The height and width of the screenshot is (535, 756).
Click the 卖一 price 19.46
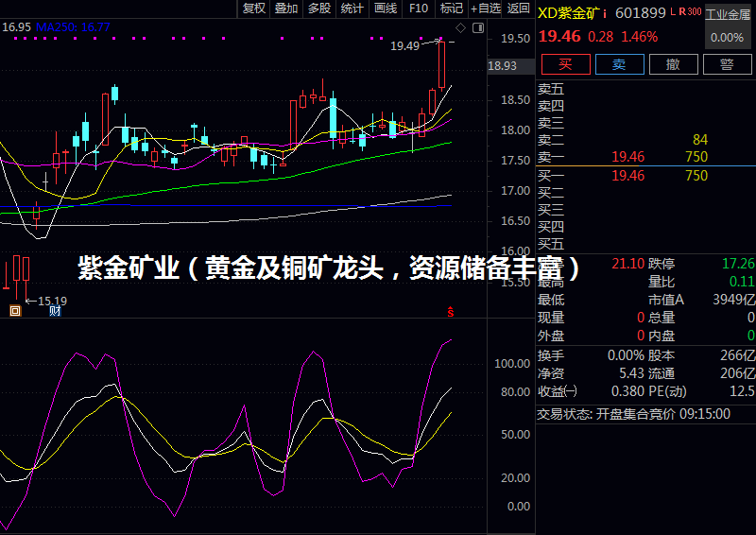coord(627,157)
